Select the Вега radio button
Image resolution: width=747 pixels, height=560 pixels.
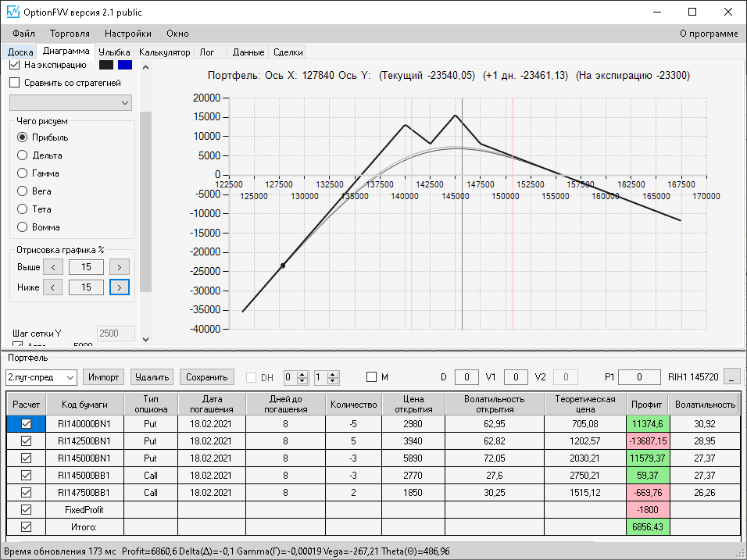[22, 191]
